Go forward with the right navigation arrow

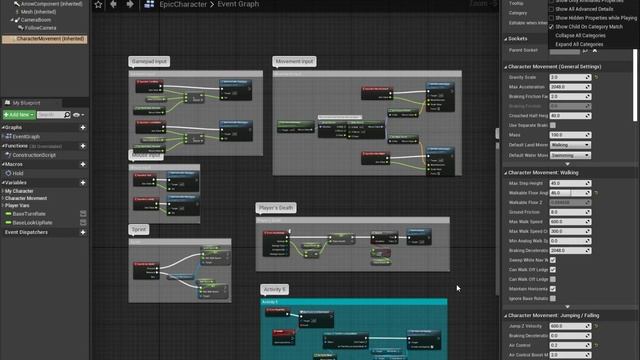click(130, 4)
